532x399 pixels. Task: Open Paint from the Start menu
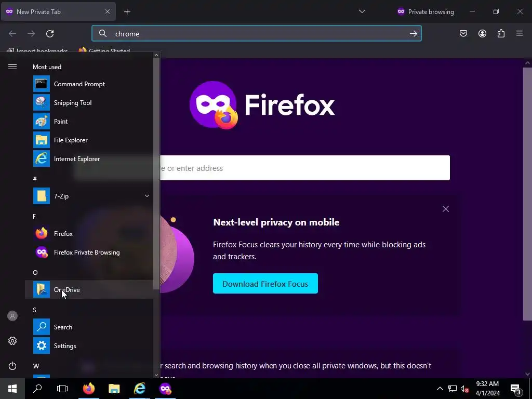pos(89,121)
